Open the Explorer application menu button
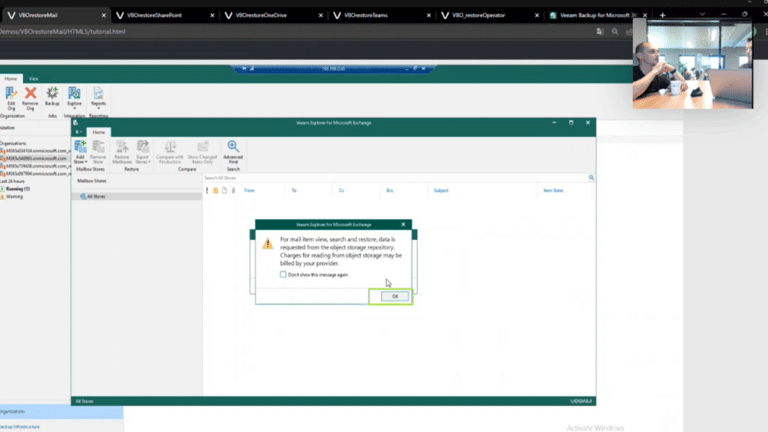This screenshot has width=768, height=432. click(78, 132)
